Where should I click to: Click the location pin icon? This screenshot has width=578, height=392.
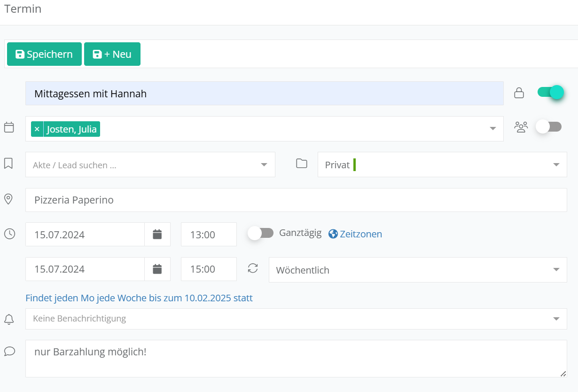[x=8, y=199]
